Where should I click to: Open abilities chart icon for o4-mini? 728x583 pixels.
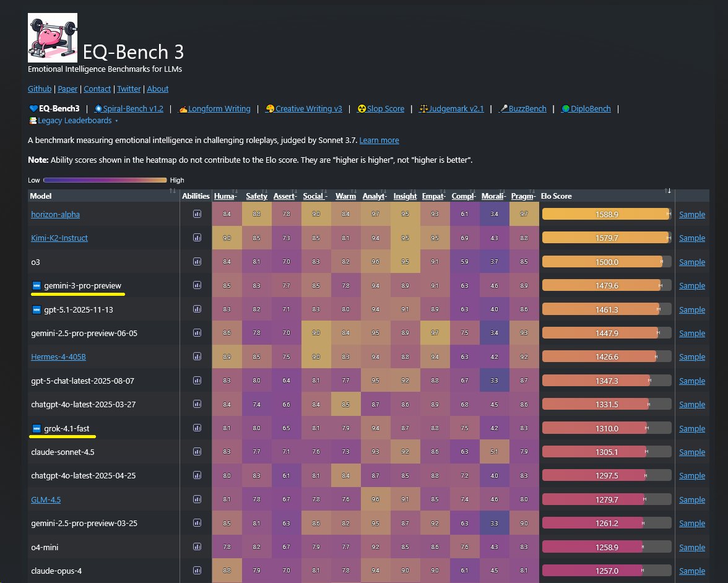pyautogui.click(x=197, y=547)
